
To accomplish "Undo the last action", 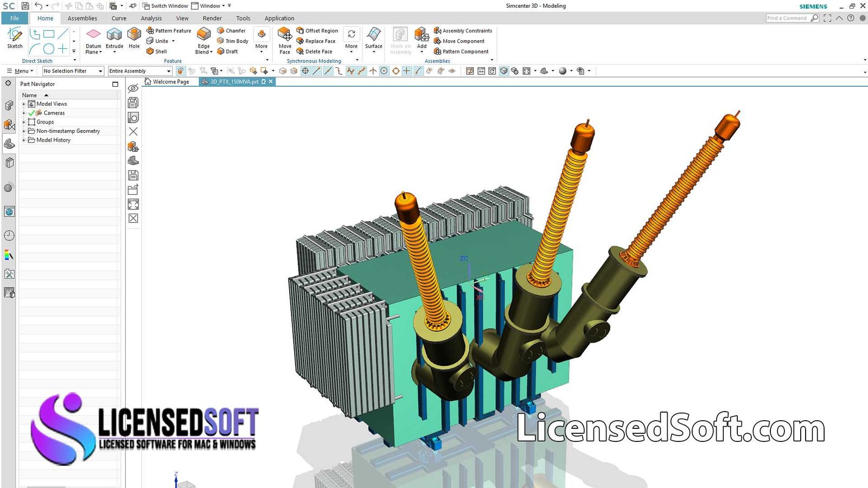I will pos(39,5).
